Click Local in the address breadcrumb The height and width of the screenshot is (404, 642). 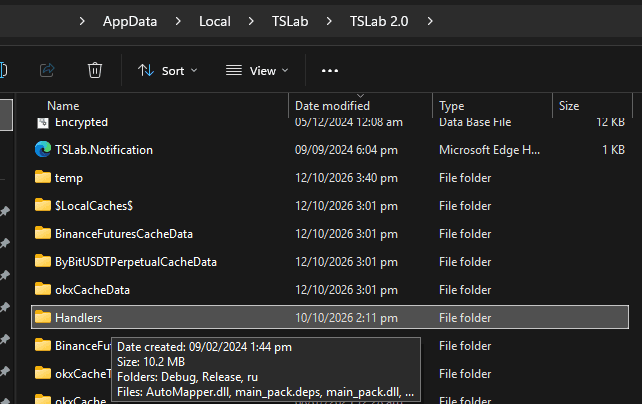pyautogui.click(x=215, y=21)
